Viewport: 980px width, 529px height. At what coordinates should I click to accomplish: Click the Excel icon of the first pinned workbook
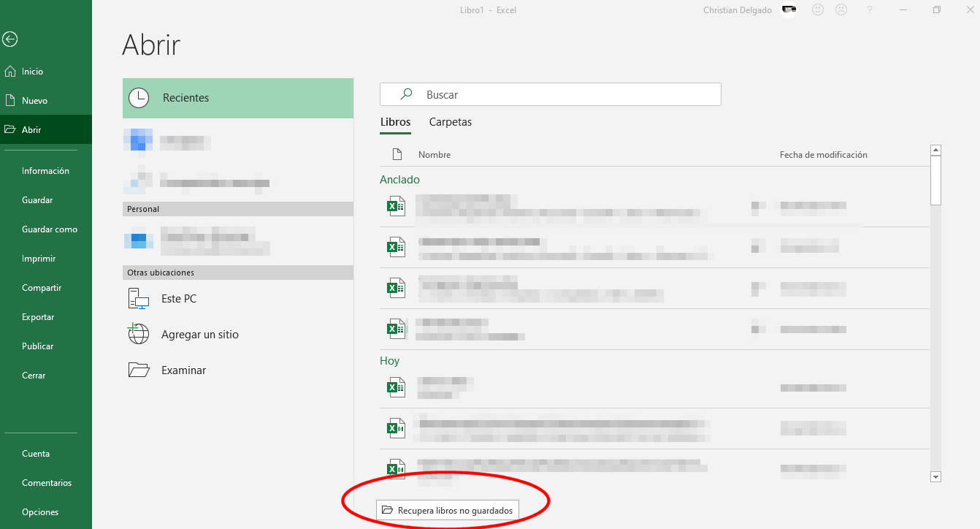point(396,205)
